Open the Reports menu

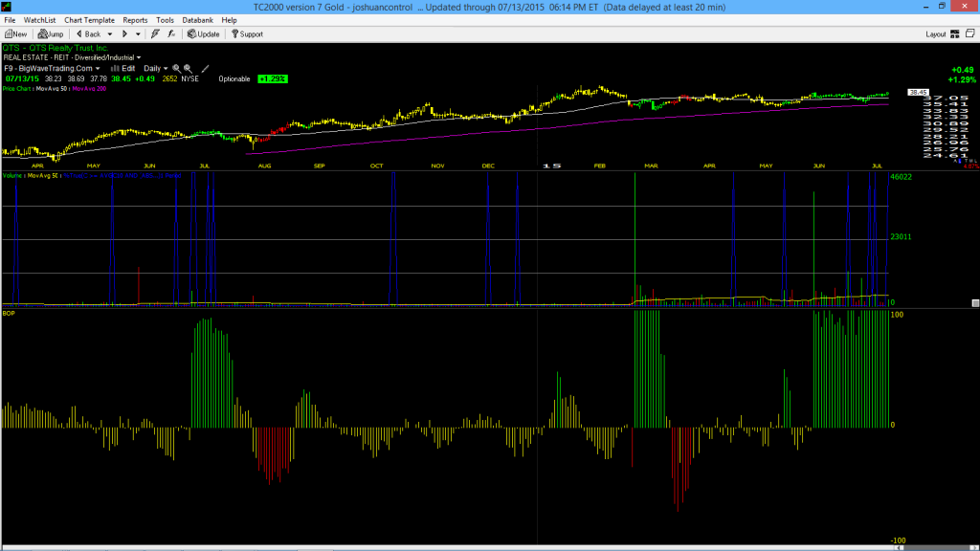(135, 20)
